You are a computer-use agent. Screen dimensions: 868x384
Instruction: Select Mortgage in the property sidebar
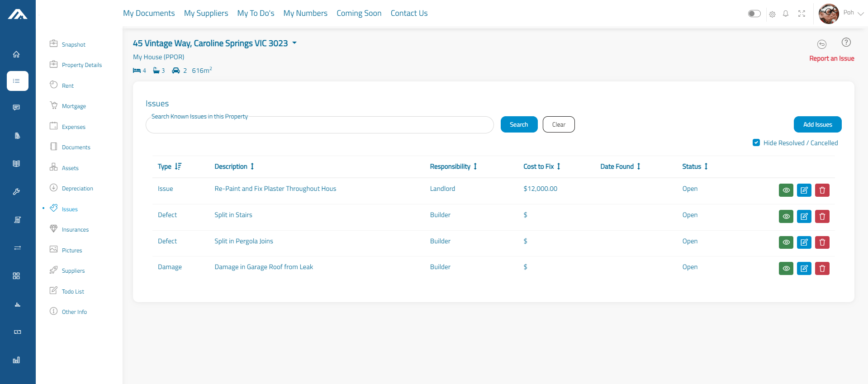74,106
